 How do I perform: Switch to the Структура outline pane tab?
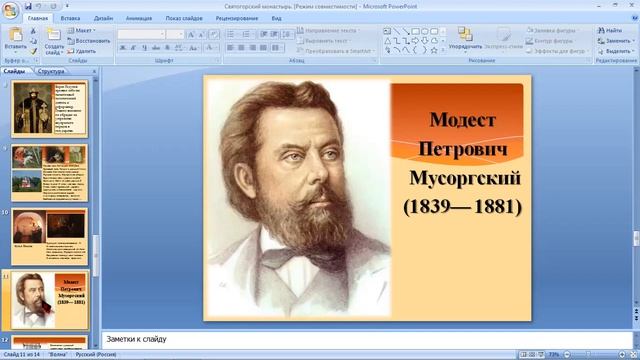[x=51, y=71]
